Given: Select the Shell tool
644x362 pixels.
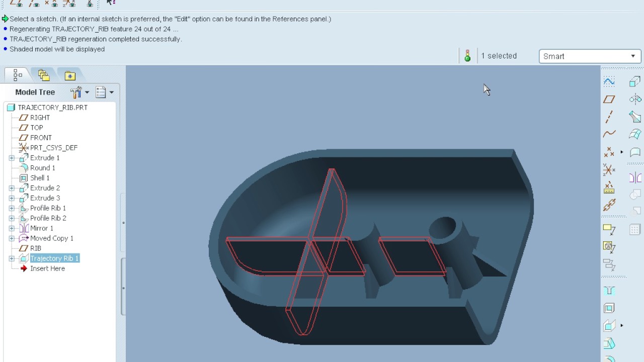Looking at the screenshot, I should click(609, 308).
